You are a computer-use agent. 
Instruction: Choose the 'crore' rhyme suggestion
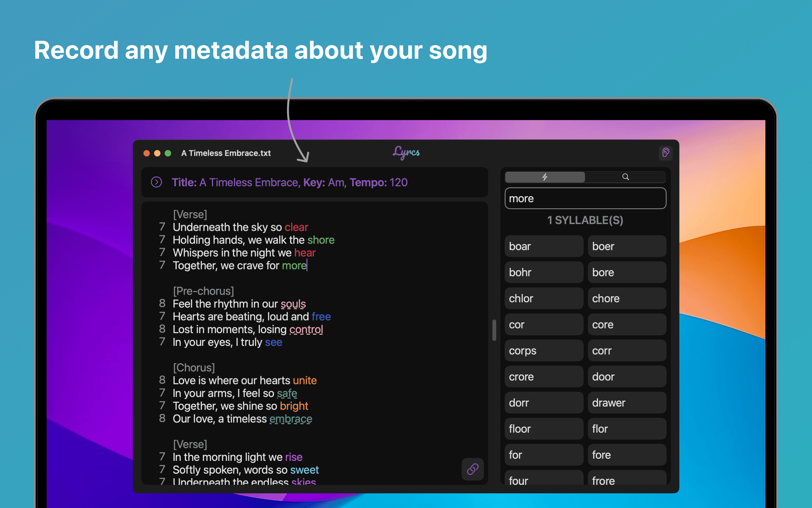(x=544, y=377)
